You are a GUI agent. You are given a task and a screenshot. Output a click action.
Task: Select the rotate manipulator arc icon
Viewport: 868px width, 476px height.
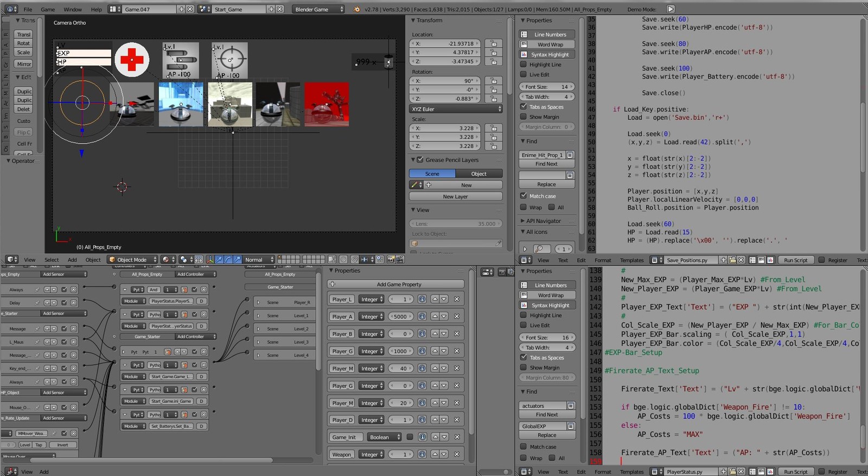(x=228, y=260)
